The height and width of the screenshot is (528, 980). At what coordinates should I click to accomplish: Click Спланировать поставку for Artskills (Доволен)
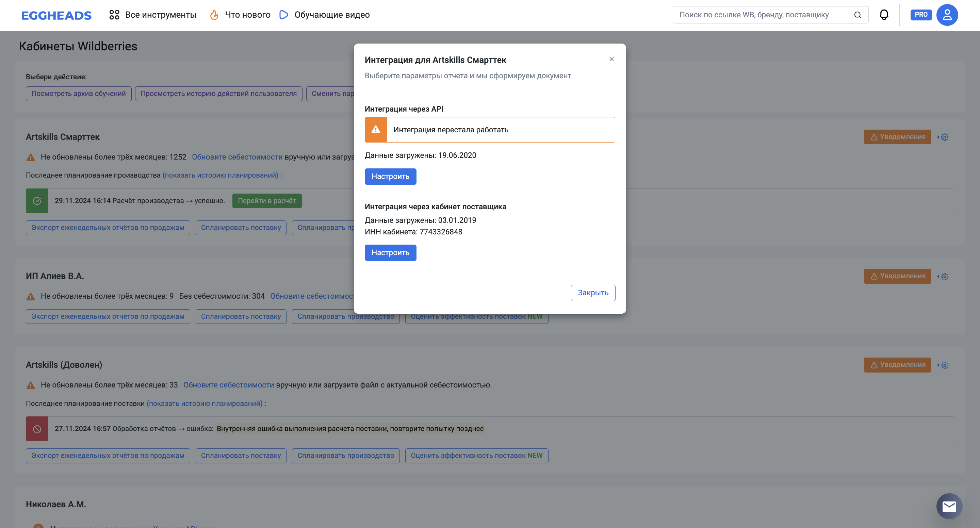(241, 456)
